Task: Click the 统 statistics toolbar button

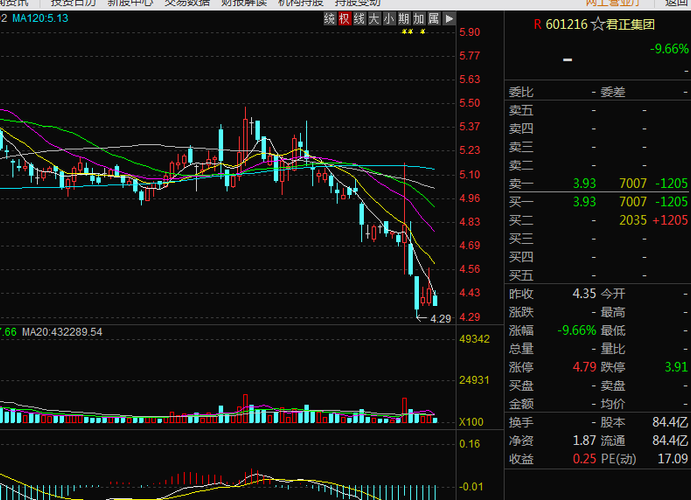Action: click(x=329, y=19)
